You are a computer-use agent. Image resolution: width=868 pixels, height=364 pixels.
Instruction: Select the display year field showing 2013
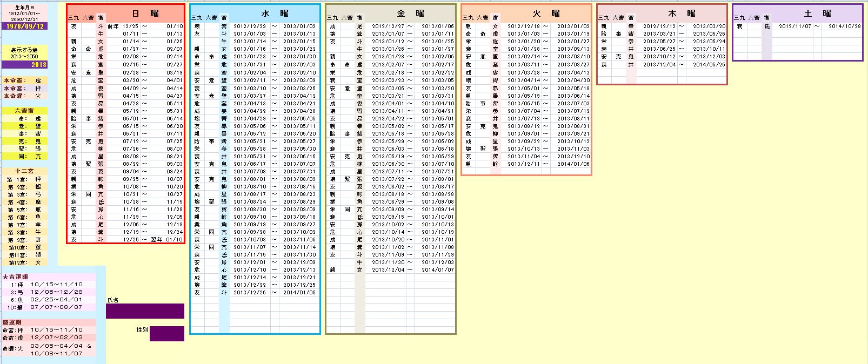click(x=24, y=64)
